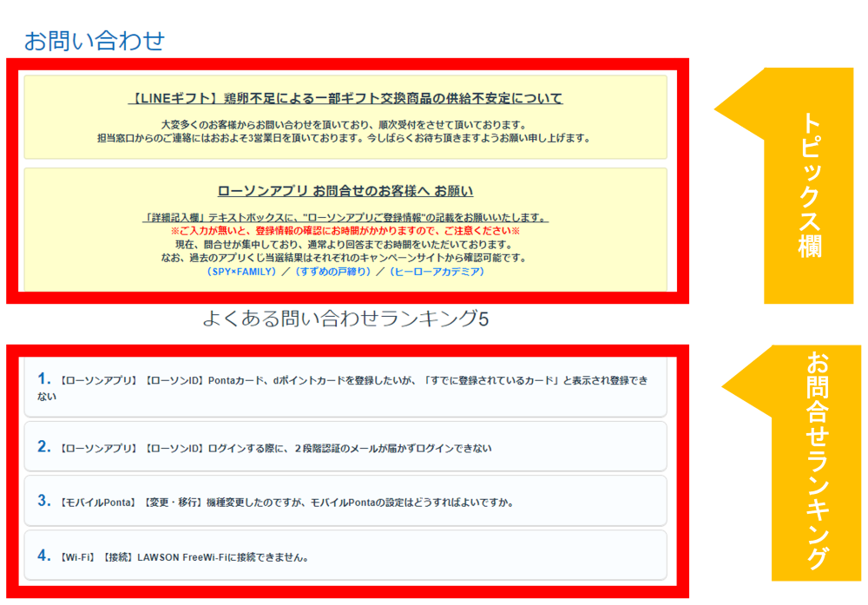Click the line starting 現在、問合せが集中しており
The height and width of the screenshot is (605, 868).
(345, 245)
